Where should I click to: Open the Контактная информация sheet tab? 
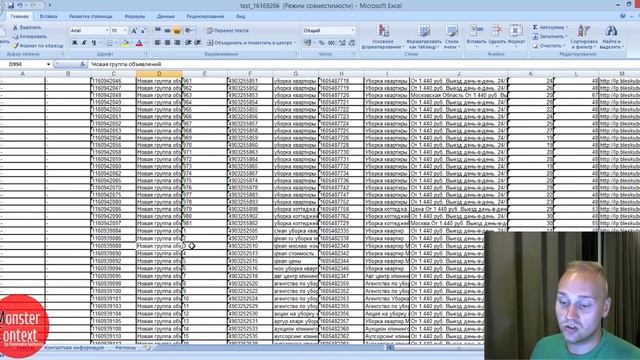[74, 348]
